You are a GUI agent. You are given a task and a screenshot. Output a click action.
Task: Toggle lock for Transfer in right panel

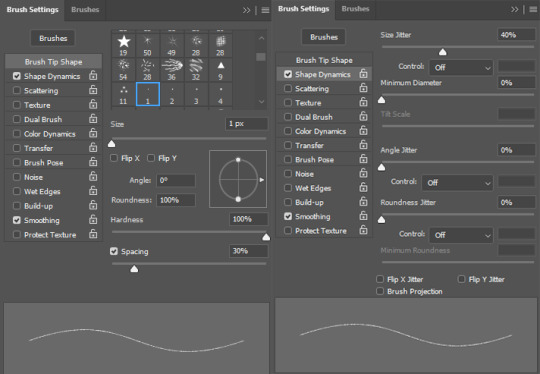(363, 145)
